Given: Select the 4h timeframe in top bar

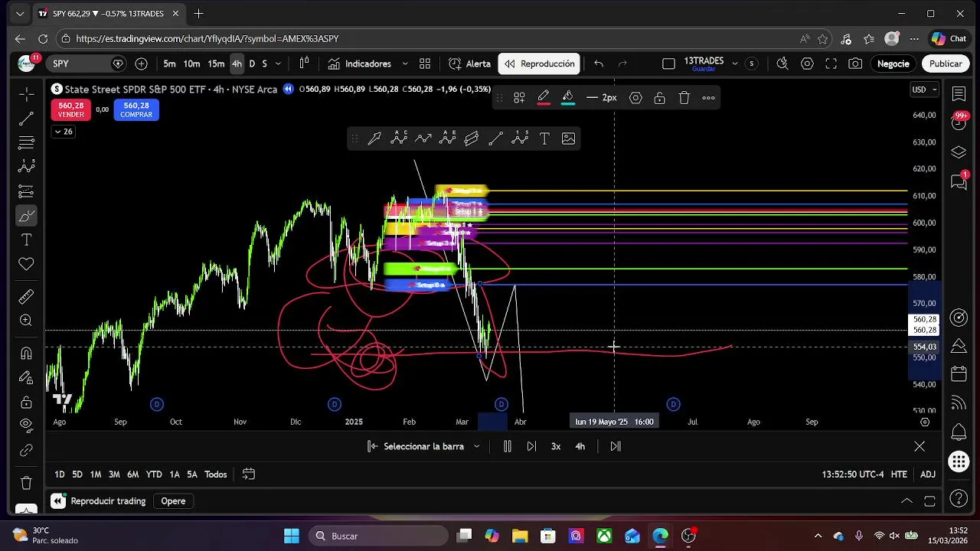Looking at the screenshot, I should pyautogui.click(x=237, y=64).
